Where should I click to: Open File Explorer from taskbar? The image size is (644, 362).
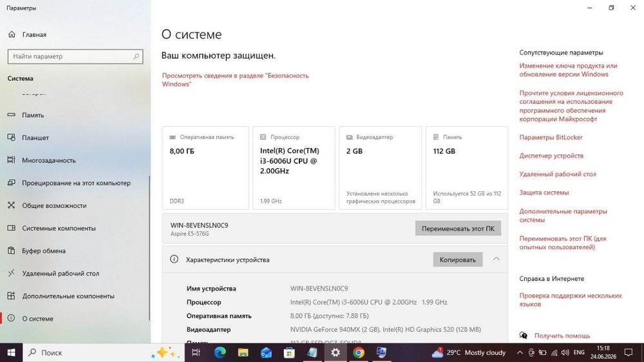click(243, 352)
